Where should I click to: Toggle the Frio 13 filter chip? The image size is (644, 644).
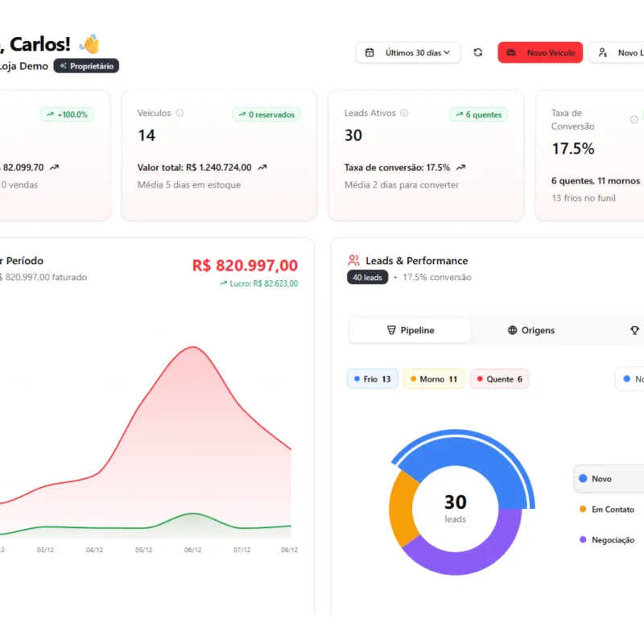point(373,378)
